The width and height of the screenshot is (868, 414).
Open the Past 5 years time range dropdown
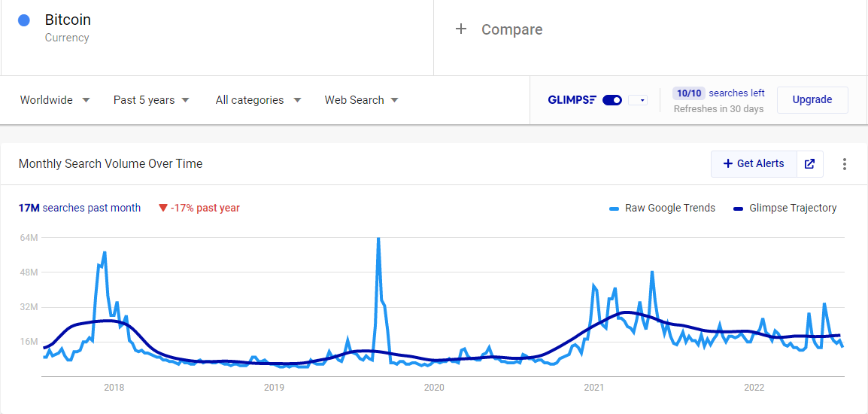pyautogui.click(x=151, y=100)
